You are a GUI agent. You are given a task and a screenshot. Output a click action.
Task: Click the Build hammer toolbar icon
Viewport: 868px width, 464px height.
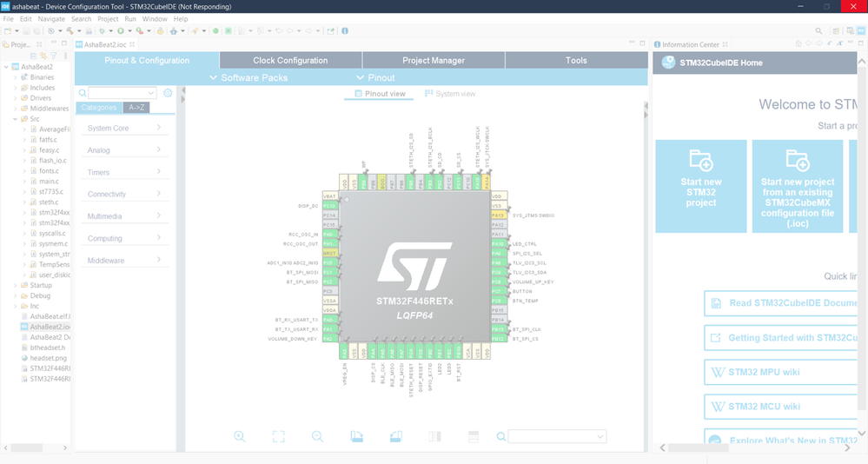click(x=70, y=31)
